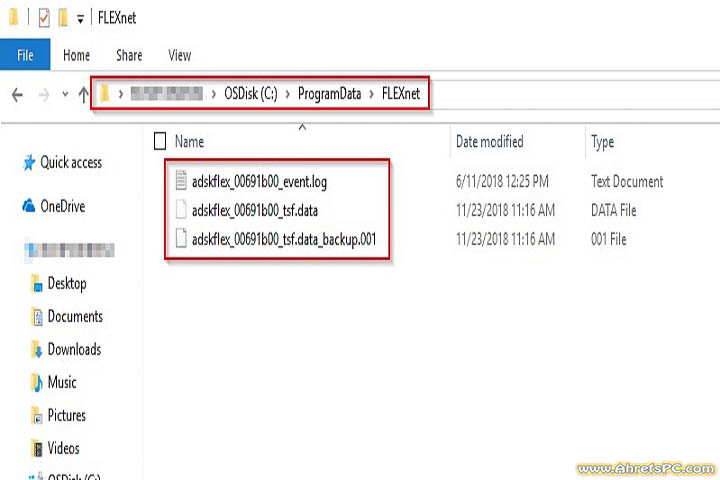This screenshot has width=720, height=480.
Task: Open OneDrive in navigation pane
Action: click(63, 206)
